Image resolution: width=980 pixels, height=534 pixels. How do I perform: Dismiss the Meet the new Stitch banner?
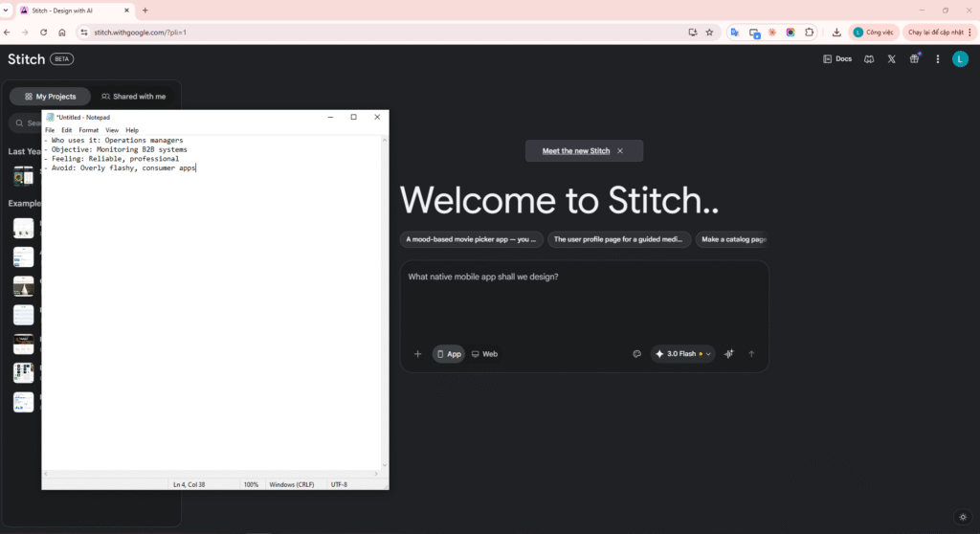coord(620,151)
